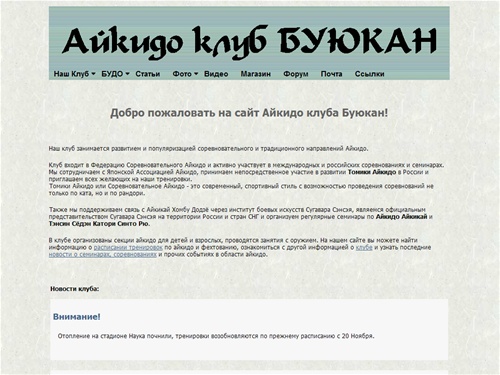Viewport: 500px width, 375px height.
Task: Click the bold Айкидо Айкикай text
Action: (401, 217)
